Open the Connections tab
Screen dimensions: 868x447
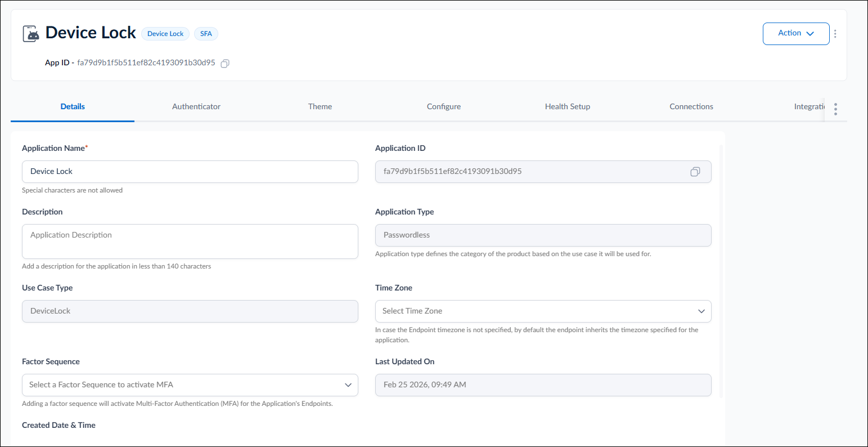point(691,107)
